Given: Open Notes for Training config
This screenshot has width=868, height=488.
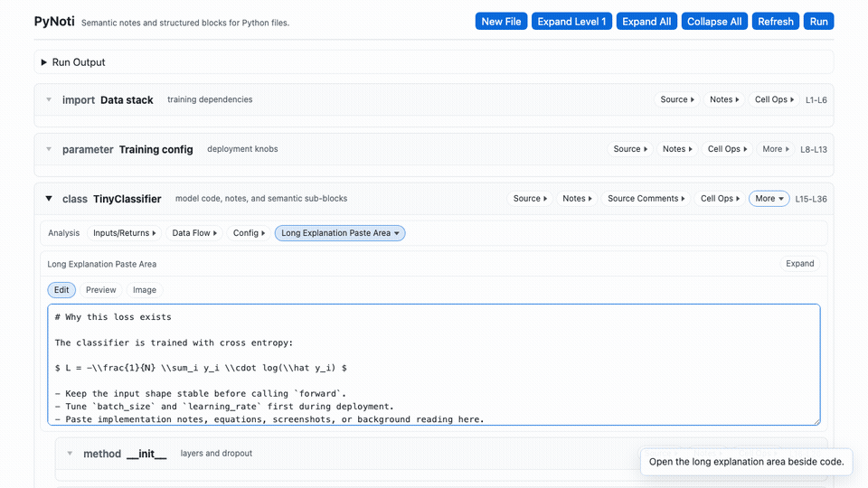Looking at the screenshot, I should [x=677, y=149].
